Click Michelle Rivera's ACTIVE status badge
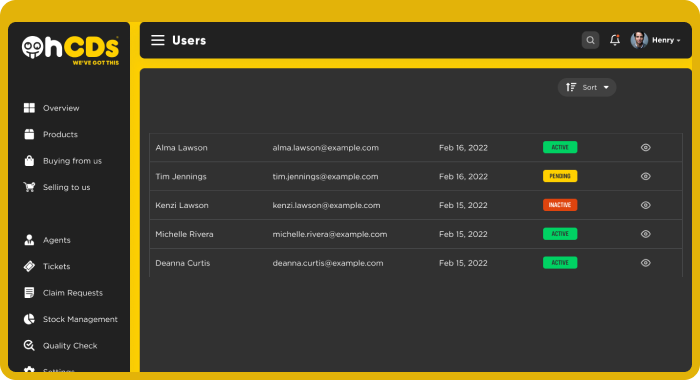The image size is (700, 380). 560,234
